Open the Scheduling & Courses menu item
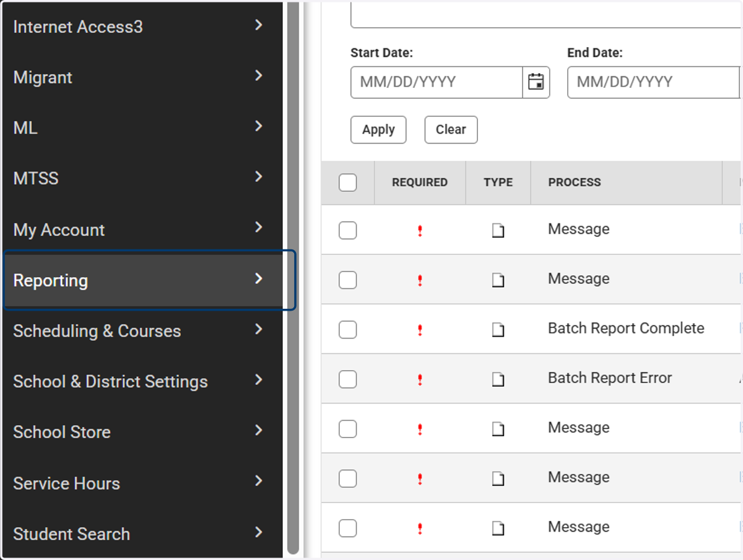This screenshot has height=560, width=743. pyautogui.click(x=143, y=331)
